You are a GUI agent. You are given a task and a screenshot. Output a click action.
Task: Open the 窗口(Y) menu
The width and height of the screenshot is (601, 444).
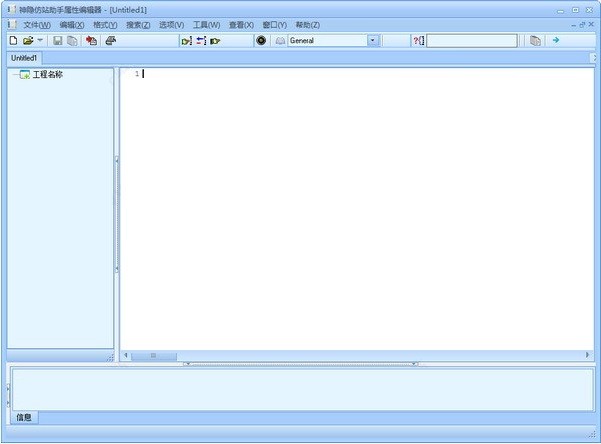click(x=274, y=25)
